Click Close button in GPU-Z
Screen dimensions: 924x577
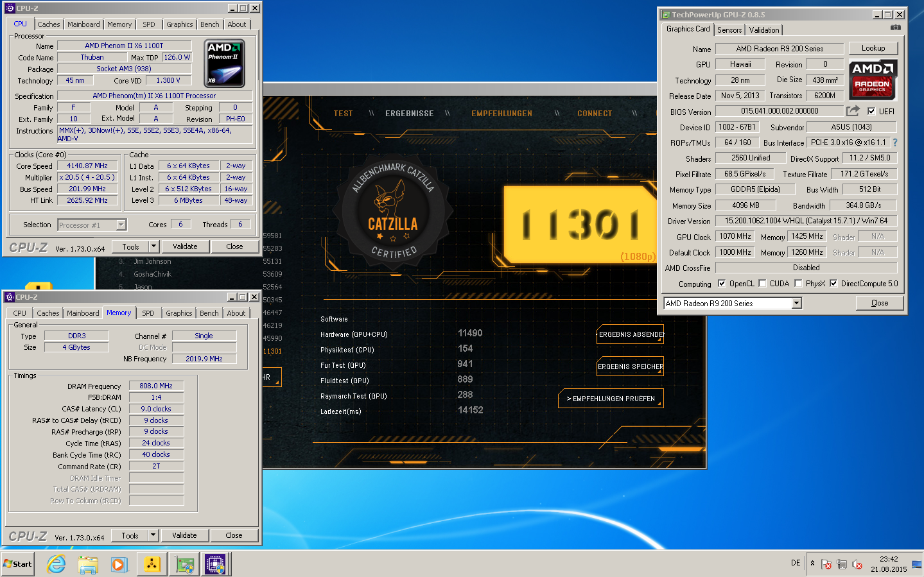pos(880,303)
